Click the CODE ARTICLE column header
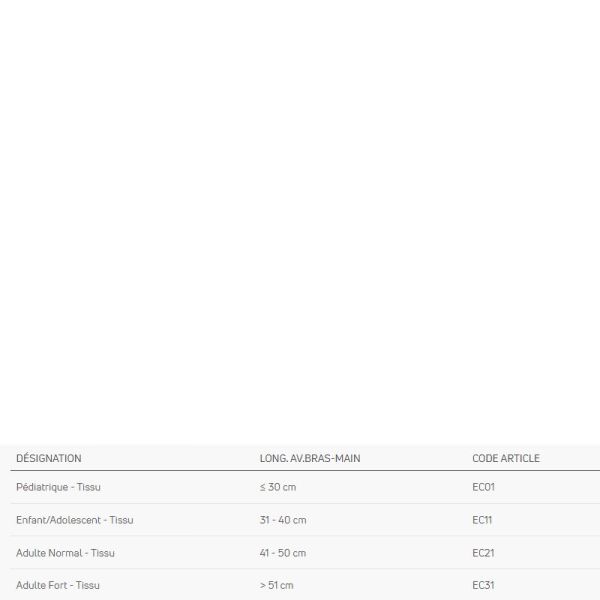The height and width of the screenshot is (600, 600). pyautogui.click(x=506, y=458)
